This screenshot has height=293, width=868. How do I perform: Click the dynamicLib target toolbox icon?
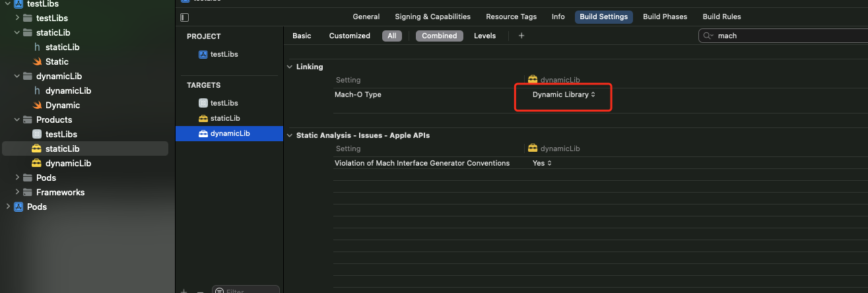pos(203,134)
